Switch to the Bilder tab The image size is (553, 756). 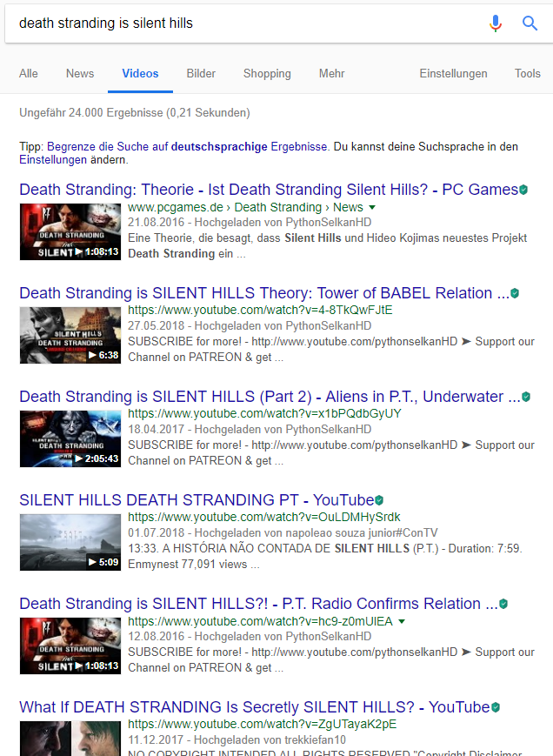coord(201,73)
